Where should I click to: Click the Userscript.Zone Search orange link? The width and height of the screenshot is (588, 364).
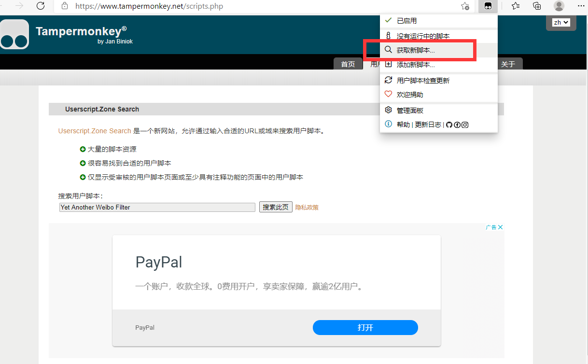pyautogui.click(x=95, y=131)
